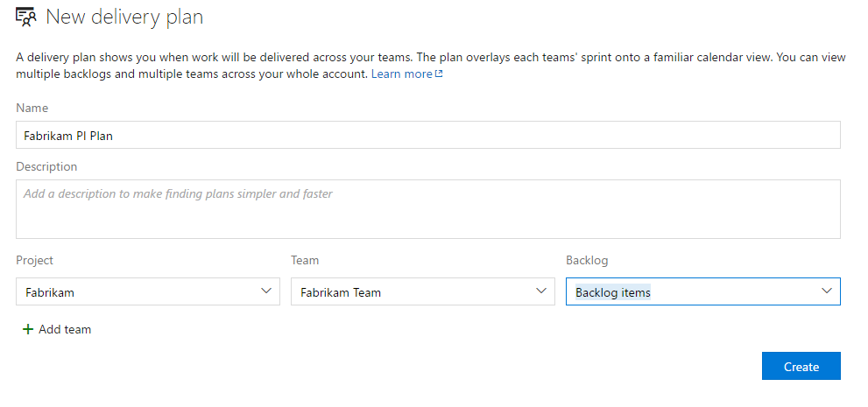868x407 pixels.
Task: Click the Project label above the dropdown
Action: (35, 260)
